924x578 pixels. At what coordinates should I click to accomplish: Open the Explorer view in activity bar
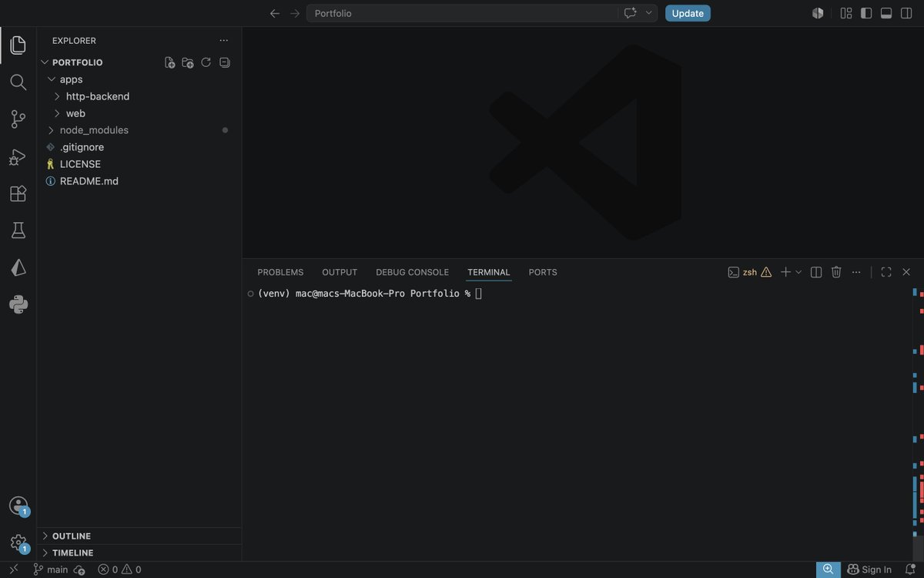18,45
